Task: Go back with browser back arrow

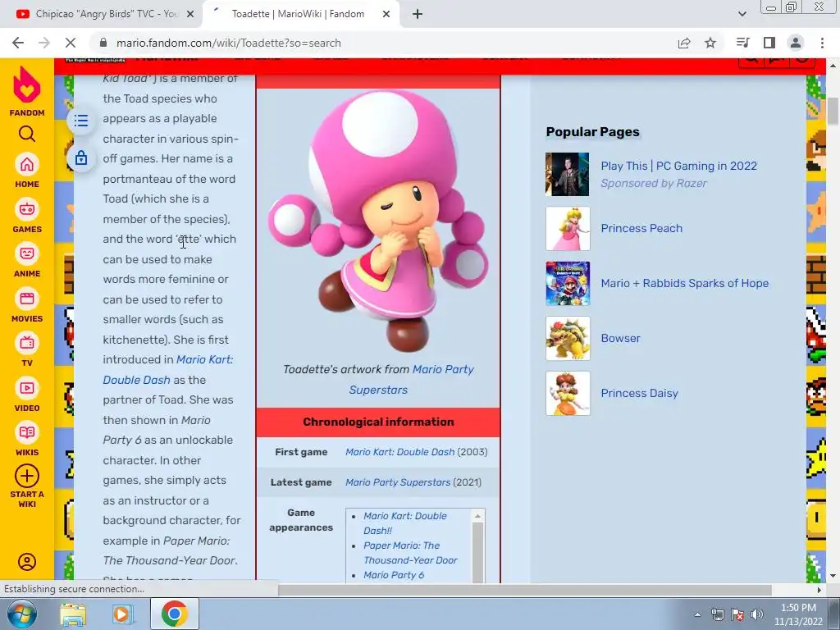Action: coord(18,43)
